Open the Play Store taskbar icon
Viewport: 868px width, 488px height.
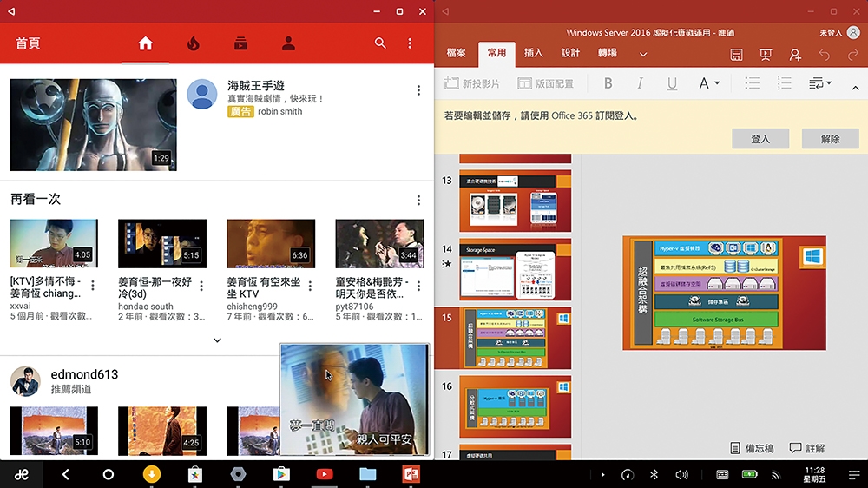281,474
